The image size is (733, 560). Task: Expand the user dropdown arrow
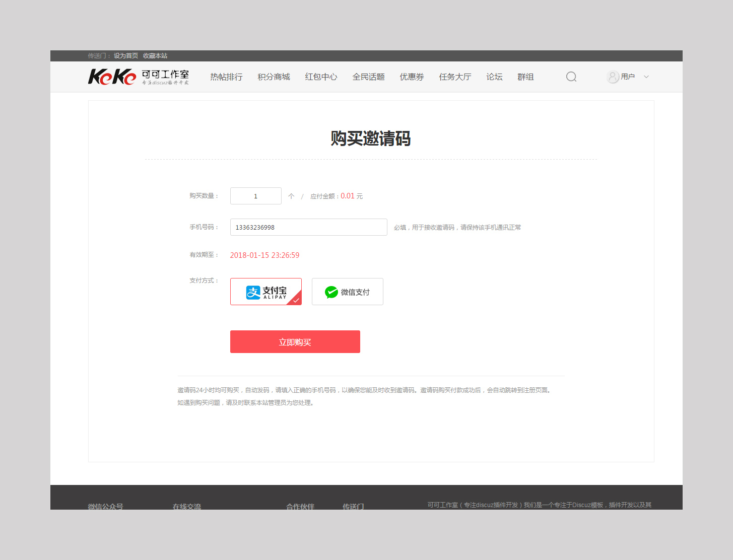tap(646, 77)
